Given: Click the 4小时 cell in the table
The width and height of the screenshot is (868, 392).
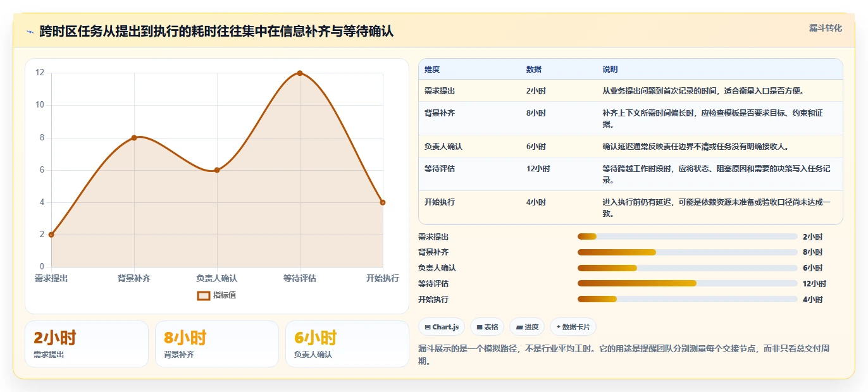Looking at the screenshot, I should click(536, 202).
